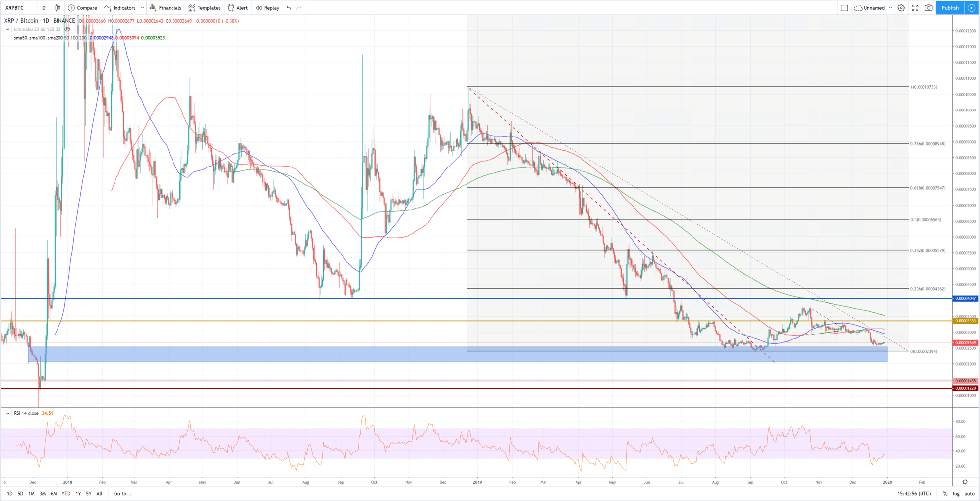
Task: Open the Indicators dialog
Action: [120, 8]
